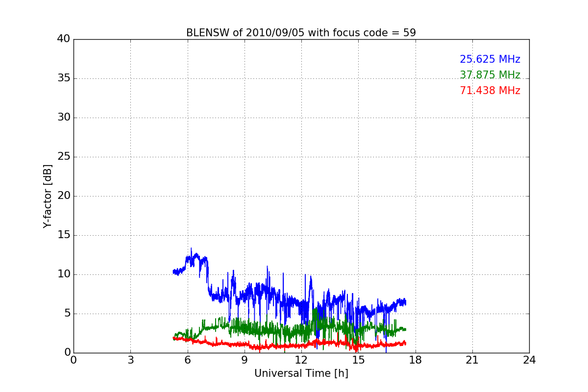Click the y-axis tick label '40'

tap(64, 39)
